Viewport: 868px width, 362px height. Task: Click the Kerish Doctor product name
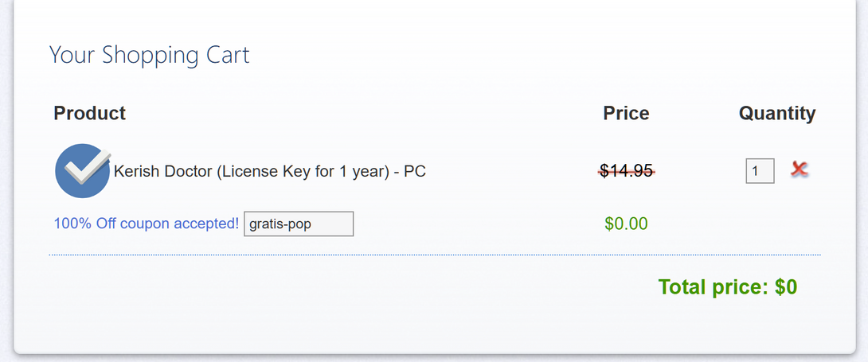[269, 171]
